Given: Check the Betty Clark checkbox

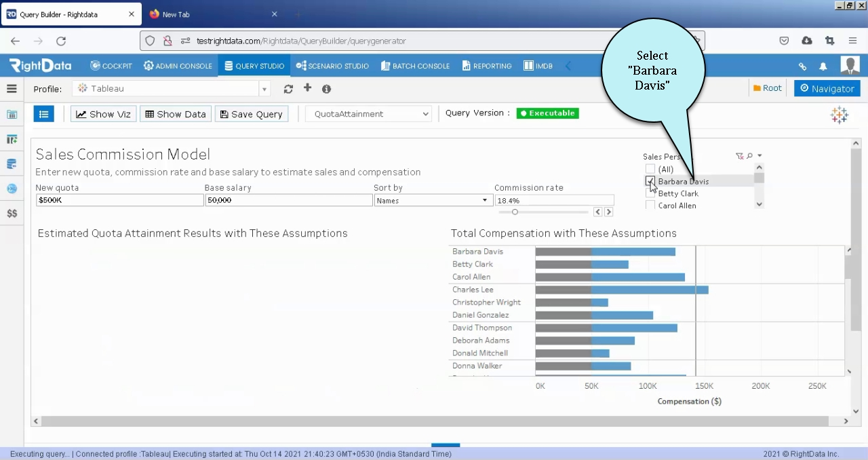Looking at the screenshot, I should click(650, 193).
